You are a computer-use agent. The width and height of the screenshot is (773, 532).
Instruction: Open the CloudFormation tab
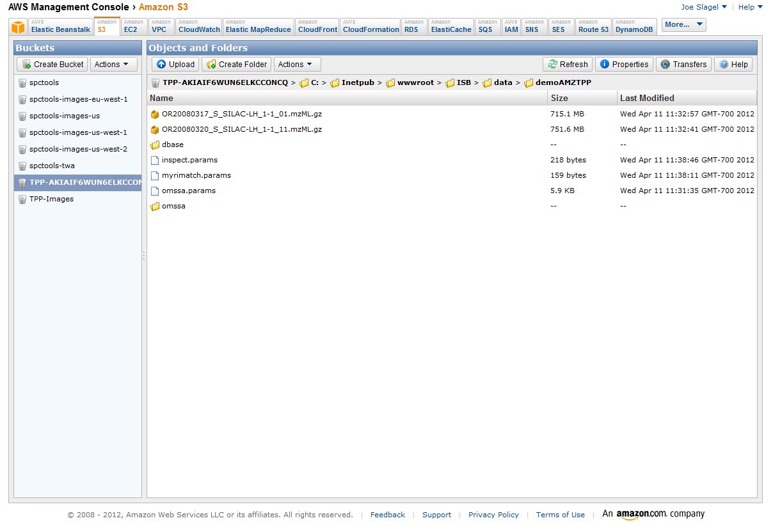pos(371,26)
